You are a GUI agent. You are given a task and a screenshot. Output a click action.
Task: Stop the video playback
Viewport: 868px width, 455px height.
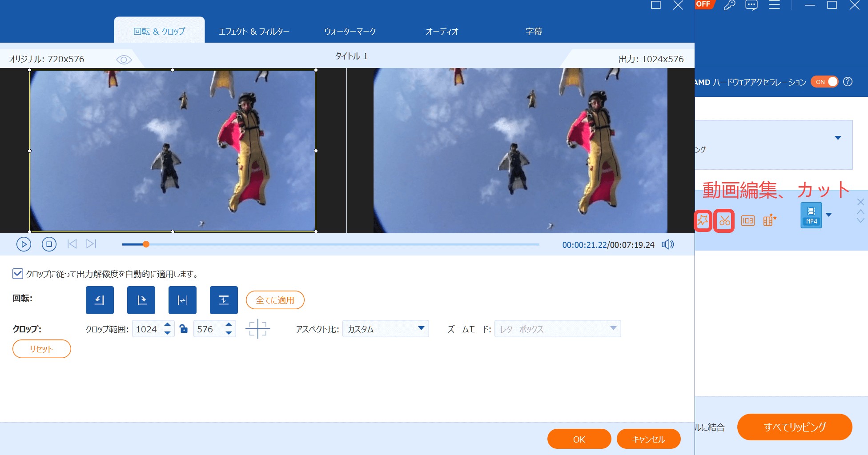(x=49, y=244)
